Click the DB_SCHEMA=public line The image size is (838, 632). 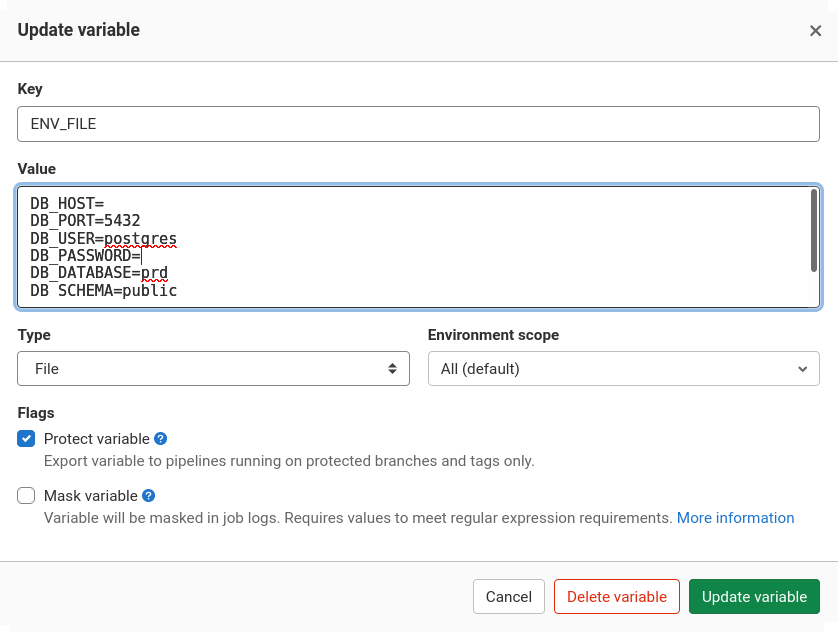pyautogui.click(x=103, y=290)
